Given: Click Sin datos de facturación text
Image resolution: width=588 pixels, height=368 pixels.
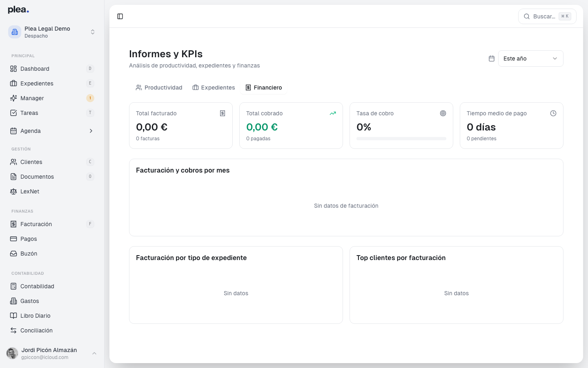Looking at the screenshot, I should click(346, 206).
